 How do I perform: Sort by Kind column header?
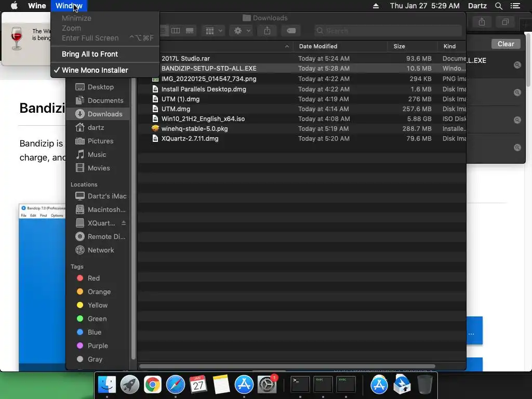click(x=449, y=46)
